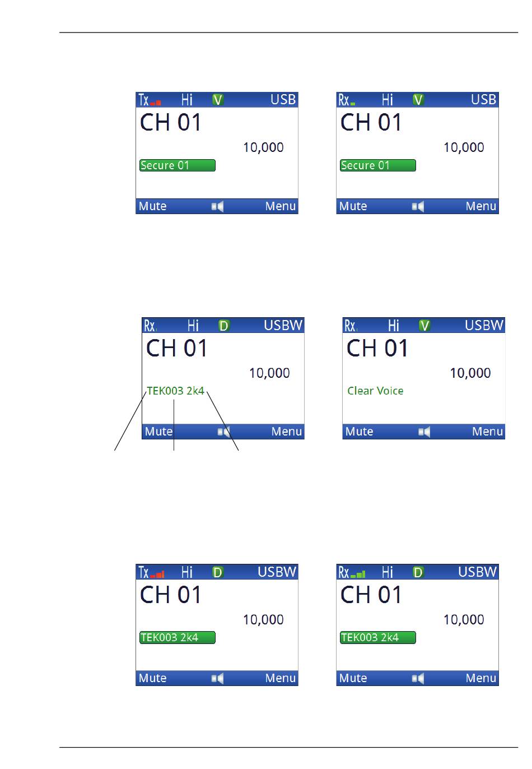This screenshot has height=769, width=532.
Task: Select the highlighted TEK003 2k4 label on the Tx screen
Action: tap(177, 637)
